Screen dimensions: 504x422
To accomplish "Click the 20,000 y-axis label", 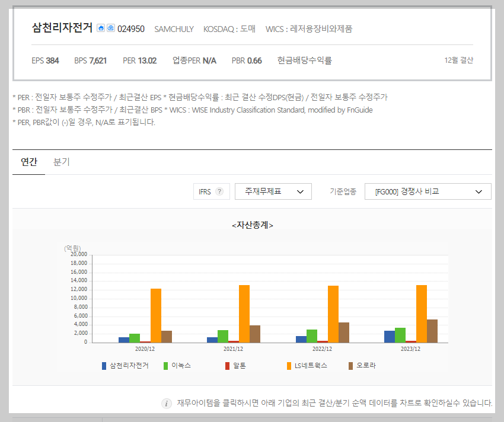I will point(79,254).
